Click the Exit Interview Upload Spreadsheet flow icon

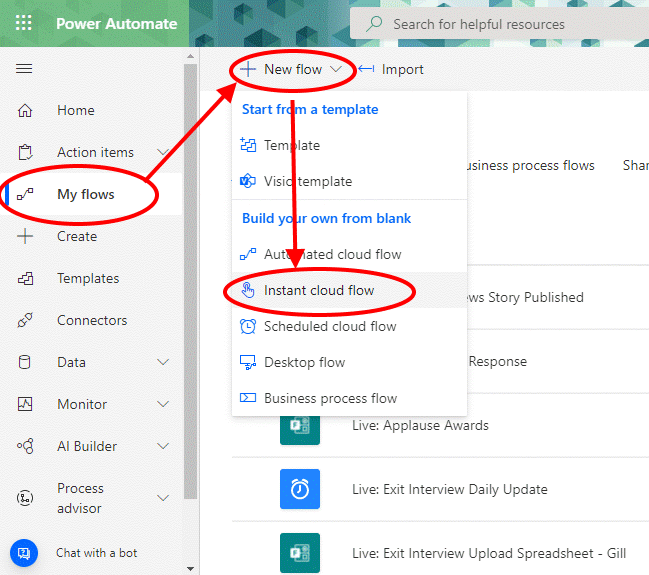click(x=300, y=553)
